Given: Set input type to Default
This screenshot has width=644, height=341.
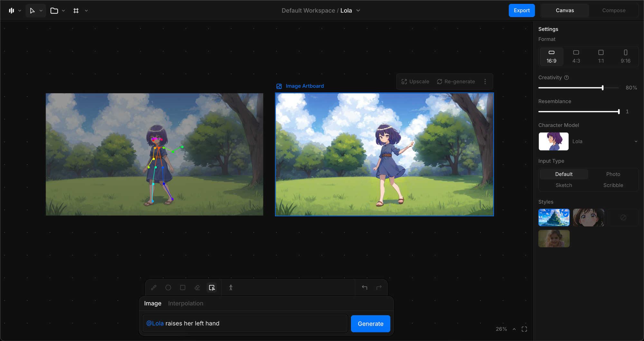Looking at the screenshot, I should click(x=564, y=174).
